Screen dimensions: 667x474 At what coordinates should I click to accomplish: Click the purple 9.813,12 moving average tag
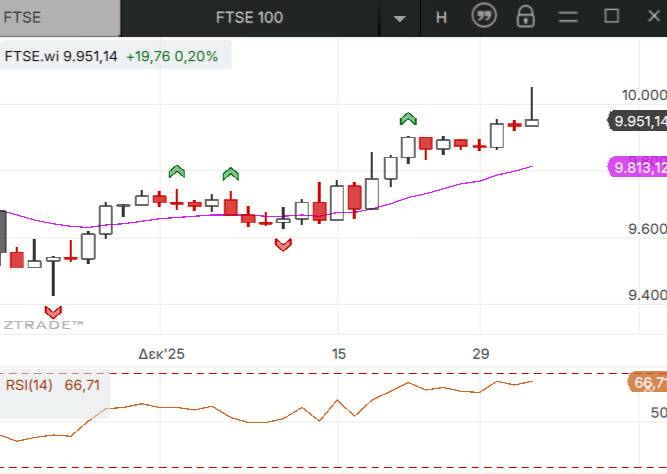click(x=637, y=167)
